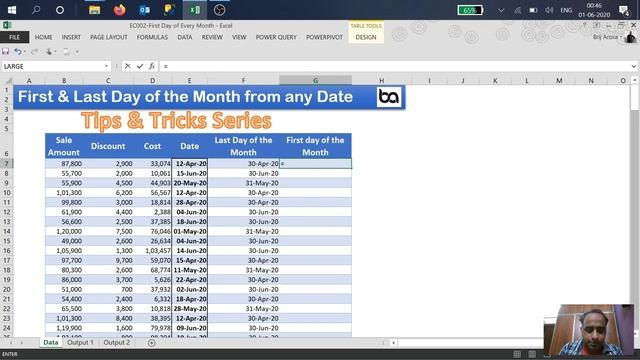Open OBS Studio from the taskbar
The width and height of the screenshot is (640, 360).
[x=220, y=10]
